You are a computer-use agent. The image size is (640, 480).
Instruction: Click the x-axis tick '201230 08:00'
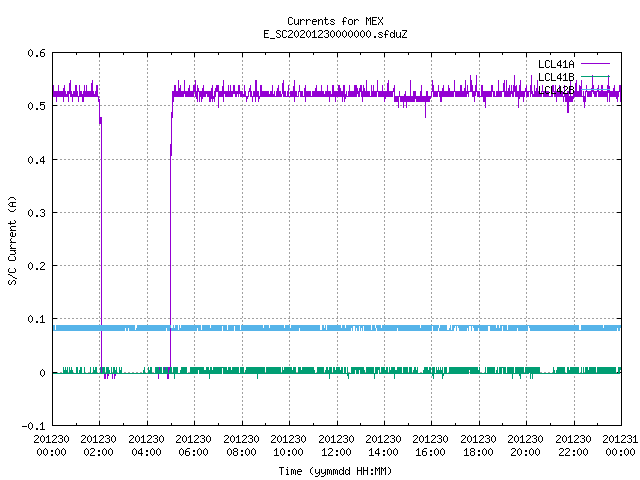point(241,445)
